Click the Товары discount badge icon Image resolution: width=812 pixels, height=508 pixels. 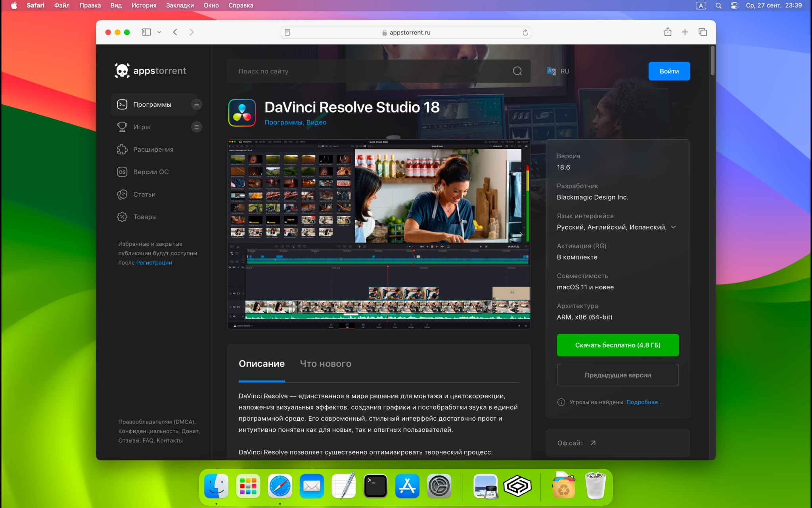pos(122,217)
